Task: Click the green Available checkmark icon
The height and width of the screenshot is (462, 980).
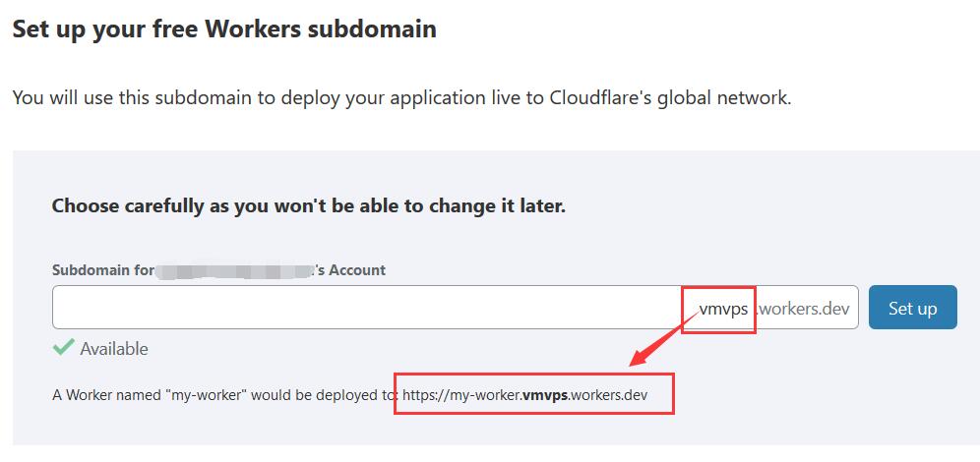Action: [63, 348]
